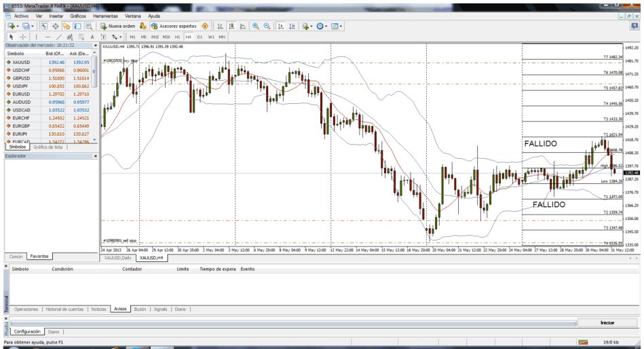Screen dimensions: 644x349
Task: Select the vertical line drawing tool
Action: tap(37, 37)
